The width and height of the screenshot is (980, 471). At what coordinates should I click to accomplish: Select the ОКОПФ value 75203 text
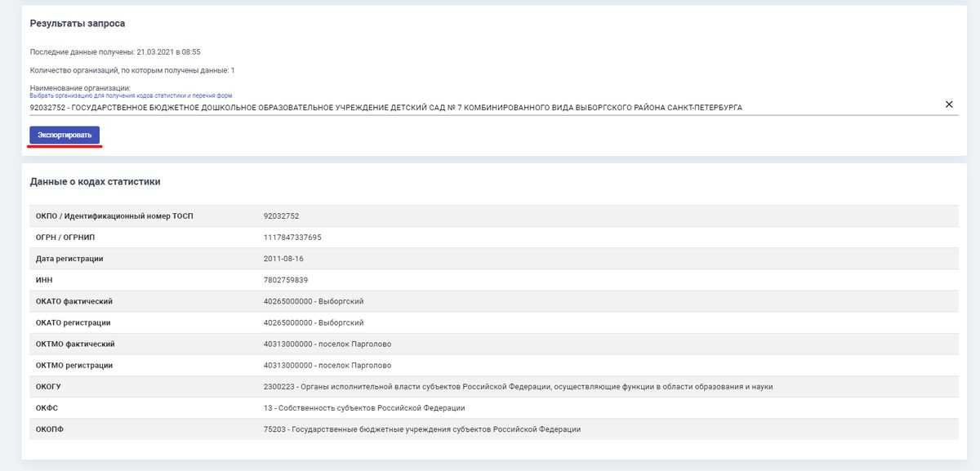point(421,429)
